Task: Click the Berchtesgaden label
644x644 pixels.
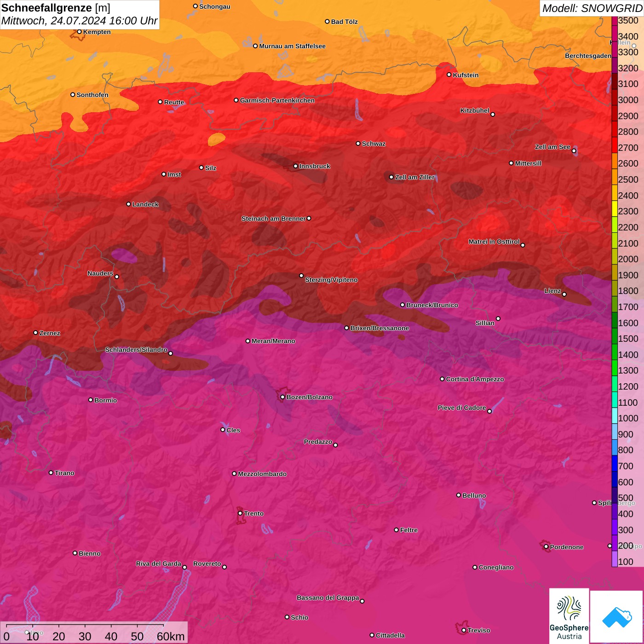Action: point(588,56)
